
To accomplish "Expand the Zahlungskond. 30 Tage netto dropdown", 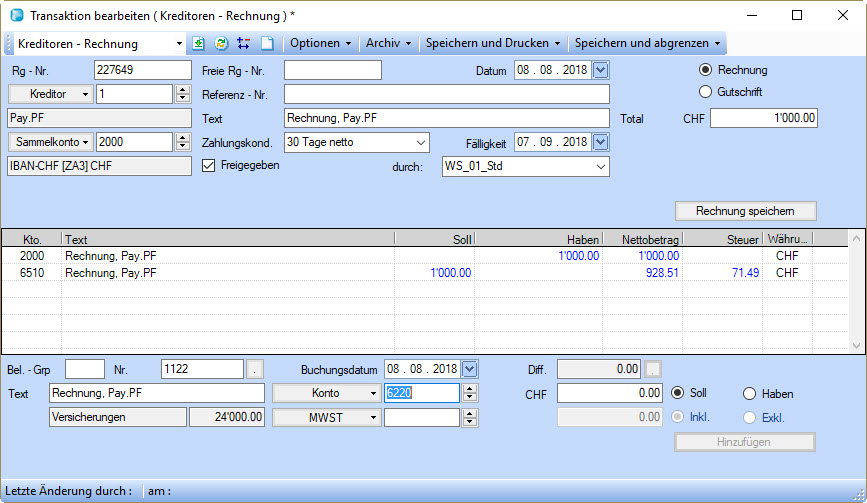I will tap(418, 142).
